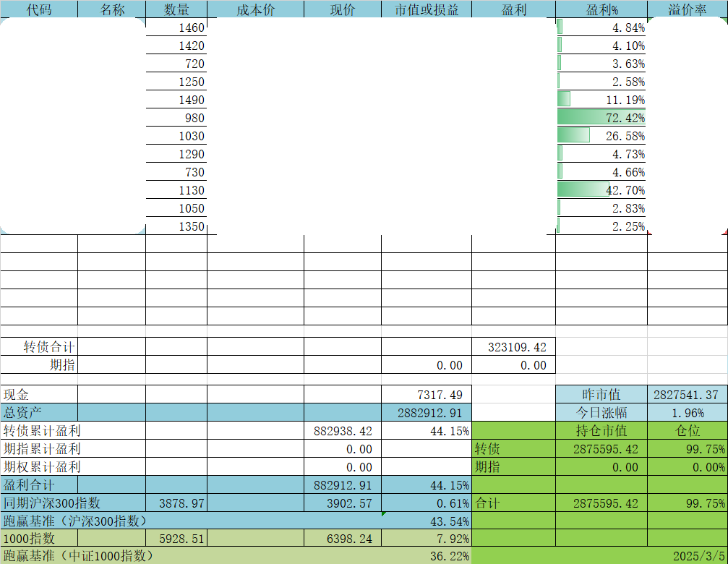728x564 pixels.
Task: Click the 总资产 label cell
Action: [39, 412]
